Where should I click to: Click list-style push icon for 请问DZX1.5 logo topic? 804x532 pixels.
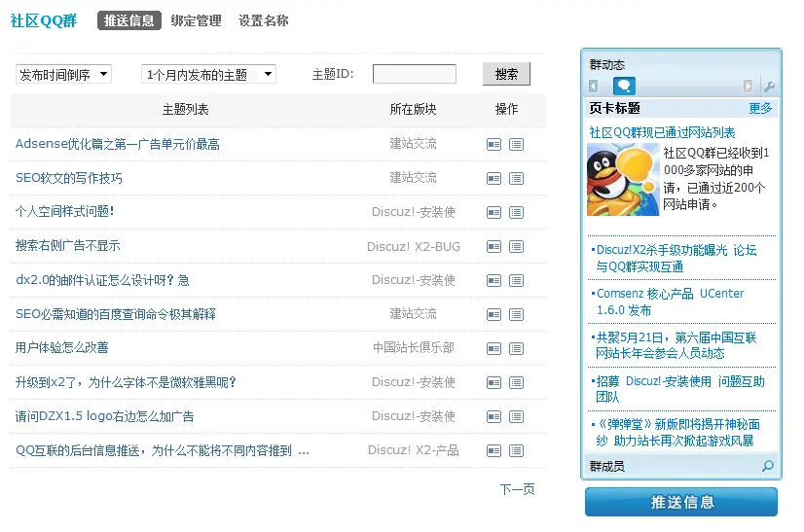pos(516,416)
